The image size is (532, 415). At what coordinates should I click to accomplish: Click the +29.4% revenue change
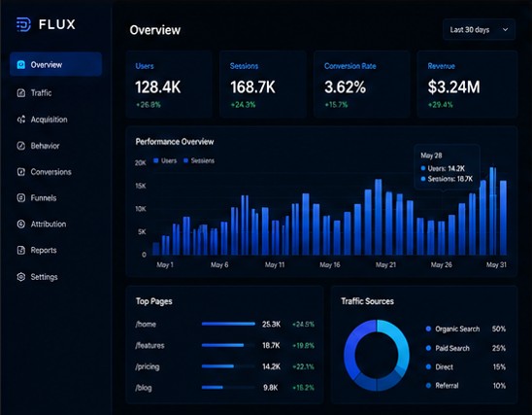tap(441, 105)
